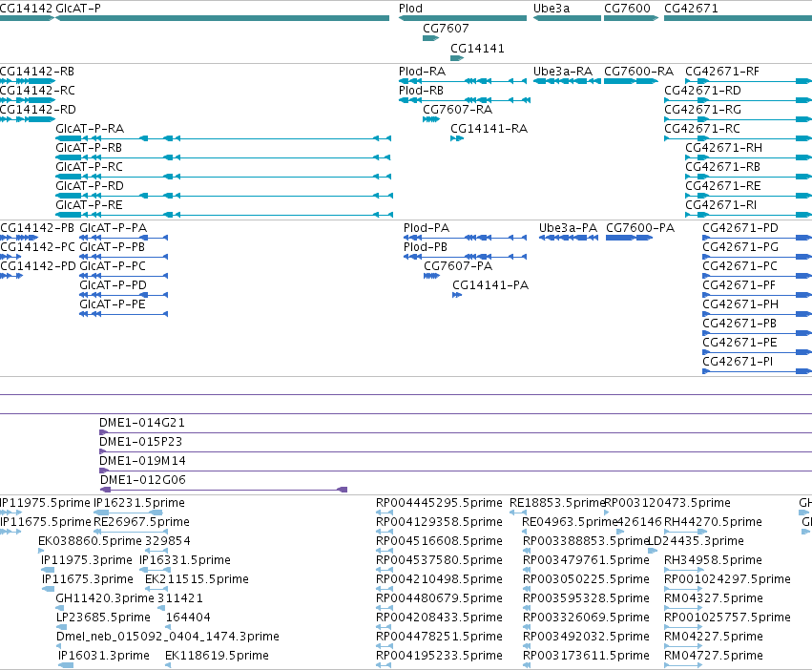Select the CG14141 gene label
Image resolution: width=812 pixels, height=670 pixels.
(477, 48)
